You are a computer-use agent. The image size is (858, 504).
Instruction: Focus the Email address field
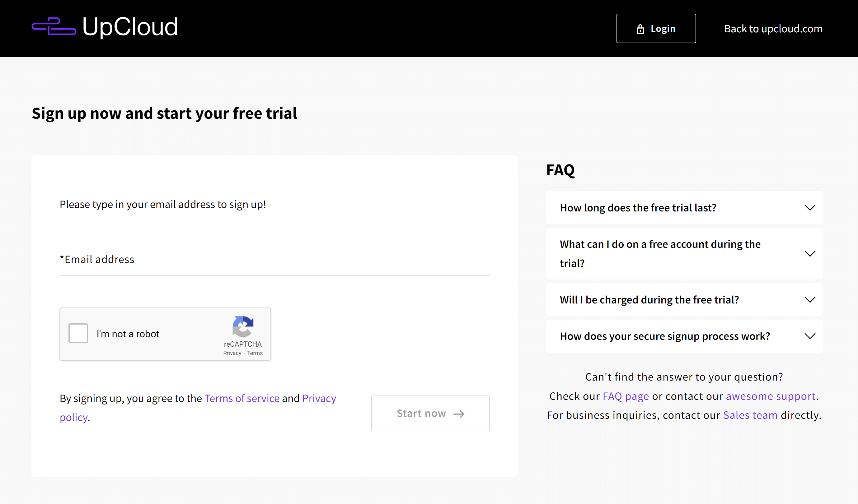click(274, 260)
